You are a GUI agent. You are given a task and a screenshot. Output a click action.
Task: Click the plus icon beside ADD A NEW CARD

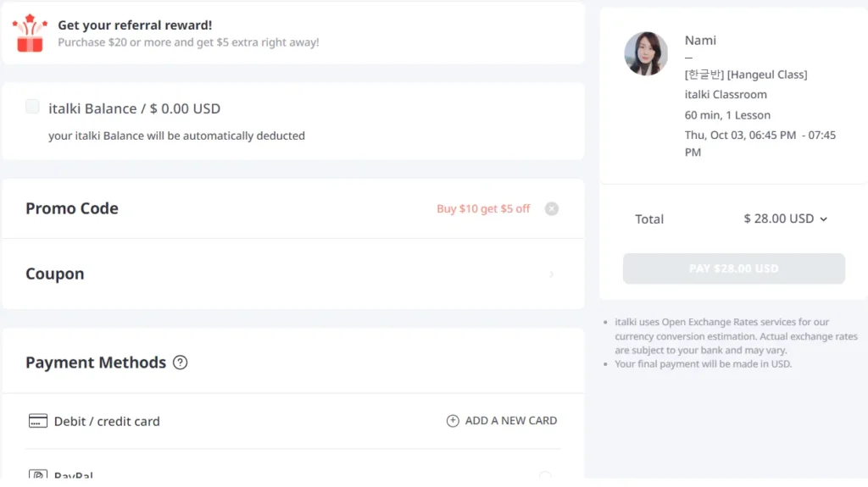[453, 421]
